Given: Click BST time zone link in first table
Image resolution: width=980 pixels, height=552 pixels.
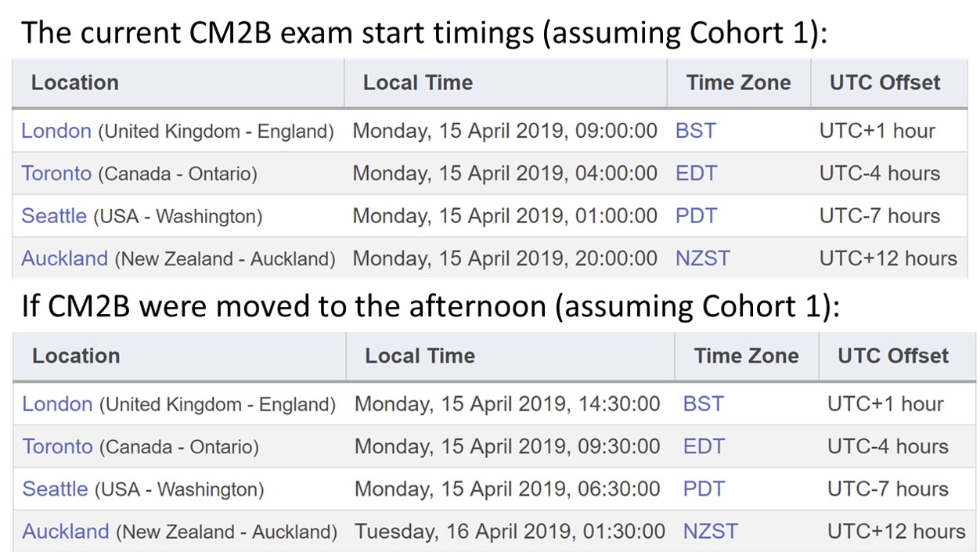Looking at the screenshot, I should [x=696, y=131].
